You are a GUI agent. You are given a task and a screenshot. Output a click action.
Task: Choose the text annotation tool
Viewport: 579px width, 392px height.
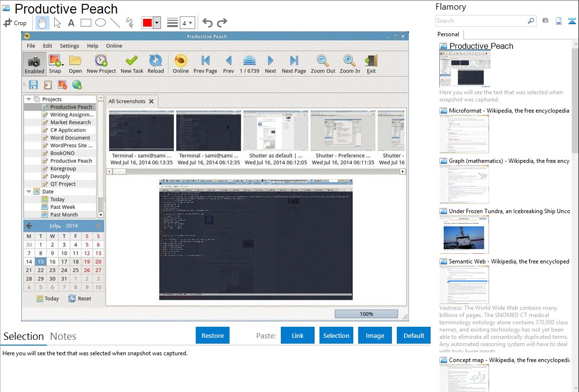coord(71,23)
